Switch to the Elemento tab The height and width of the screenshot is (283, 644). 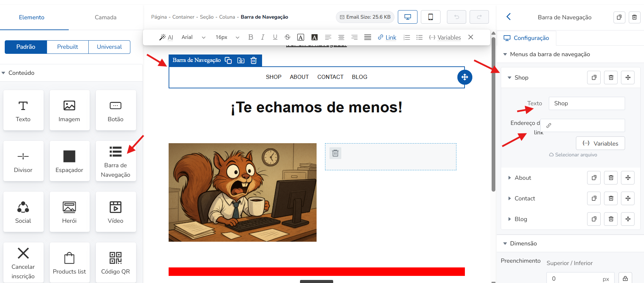(31, 17)
